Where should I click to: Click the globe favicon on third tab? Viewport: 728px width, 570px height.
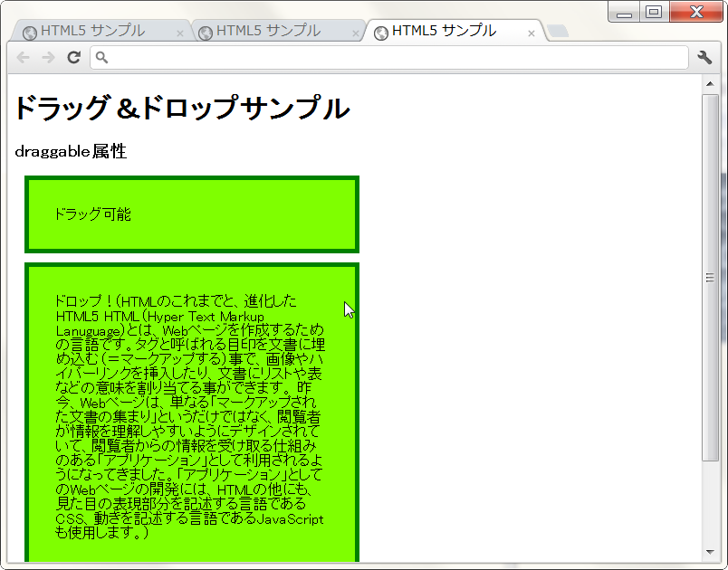381,33
